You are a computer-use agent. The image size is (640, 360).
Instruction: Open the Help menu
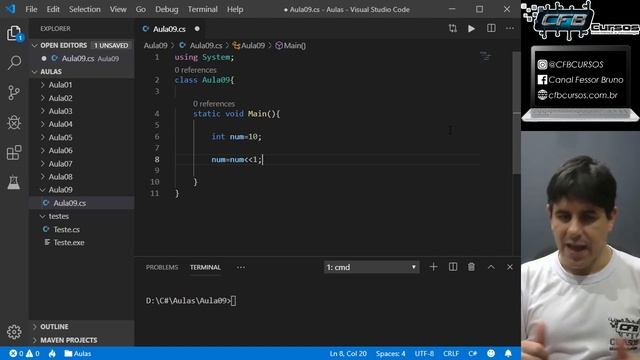click(x=235, y=9)
